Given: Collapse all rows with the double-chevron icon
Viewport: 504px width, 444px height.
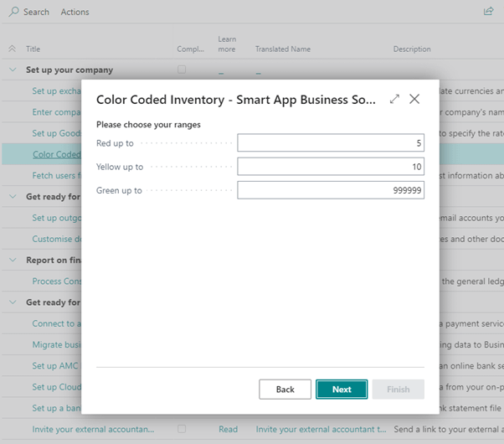Looking at the screenshot, I should (13, 49).
